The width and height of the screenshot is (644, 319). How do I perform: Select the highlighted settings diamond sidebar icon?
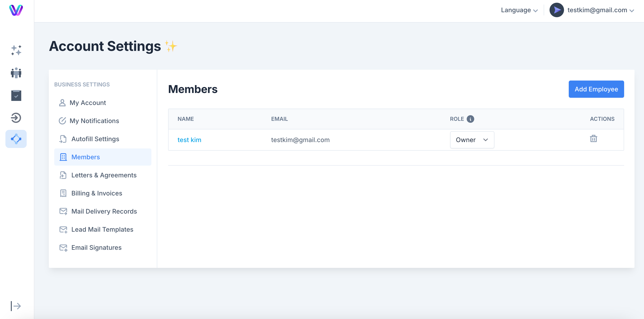[16, 139]
